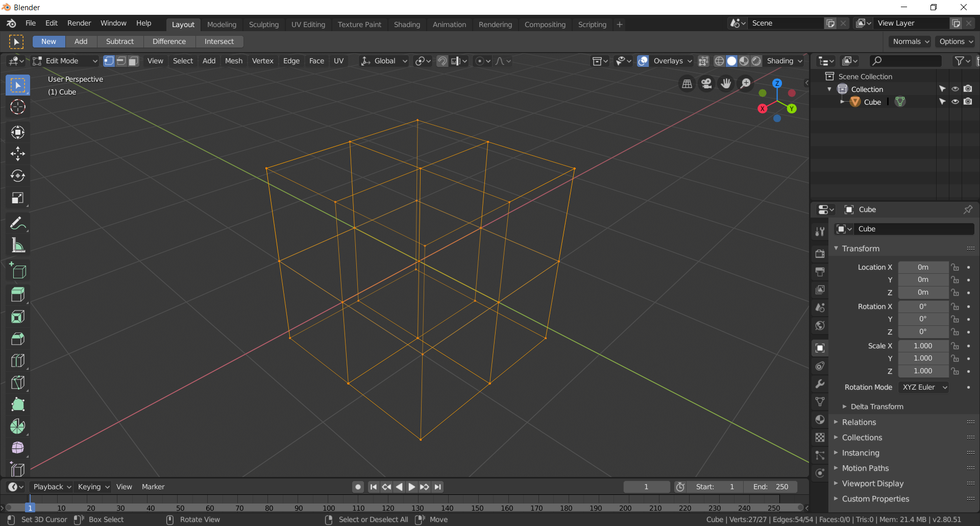Viewport: 980px width, 526px height.
Task: Select the Add Cube tool
Action: 18,271
